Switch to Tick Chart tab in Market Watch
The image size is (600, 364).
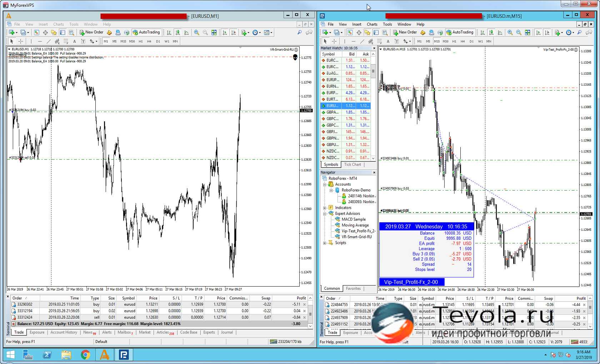coord(352,165)
